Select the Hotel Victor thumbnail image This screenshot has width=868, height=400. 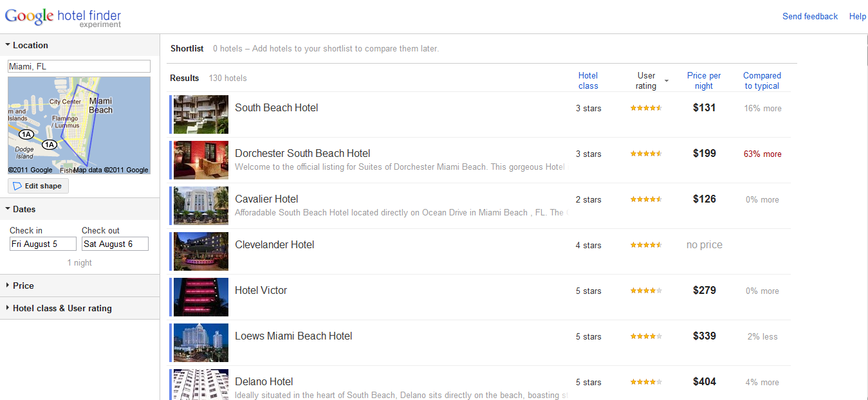[201, 297]
